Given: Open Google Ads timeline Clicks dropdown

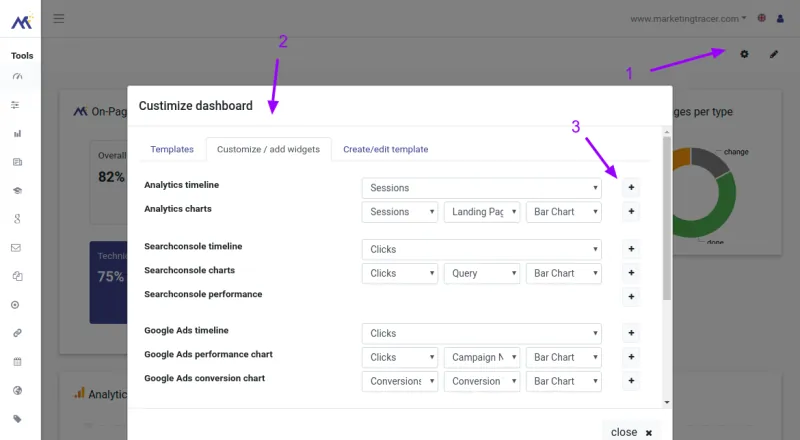Looking at the screenshot, I should click(x=482, y=333).
